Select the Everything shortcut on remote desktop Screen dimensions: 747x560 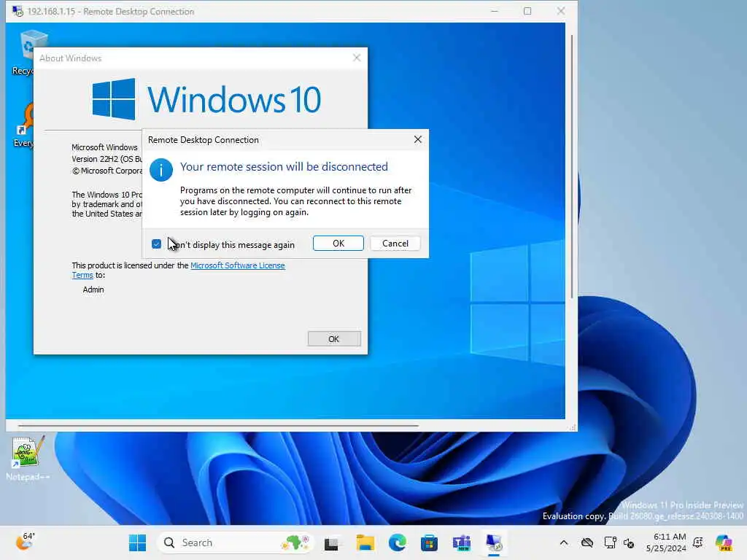pos(24,125)
